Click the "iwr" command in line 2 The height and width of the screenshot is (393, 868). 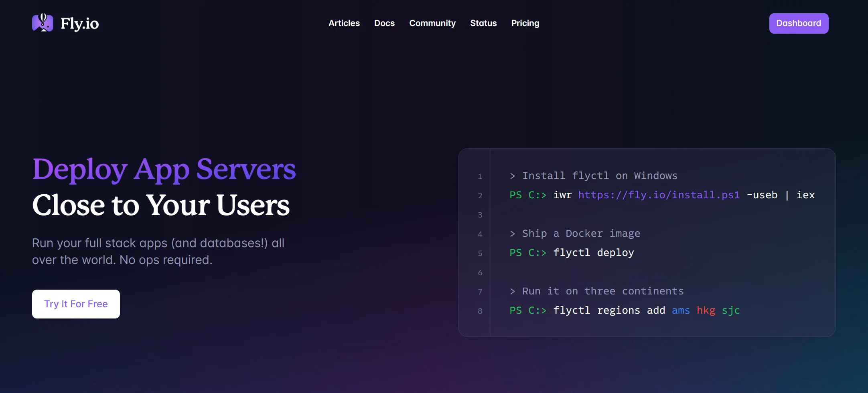click(x=562, y=195)
